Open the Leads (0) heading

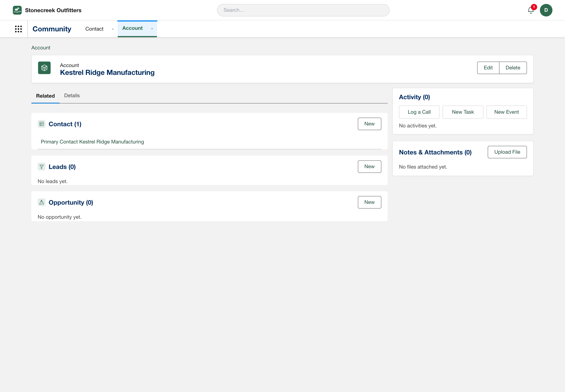click(x=62, y=167)
